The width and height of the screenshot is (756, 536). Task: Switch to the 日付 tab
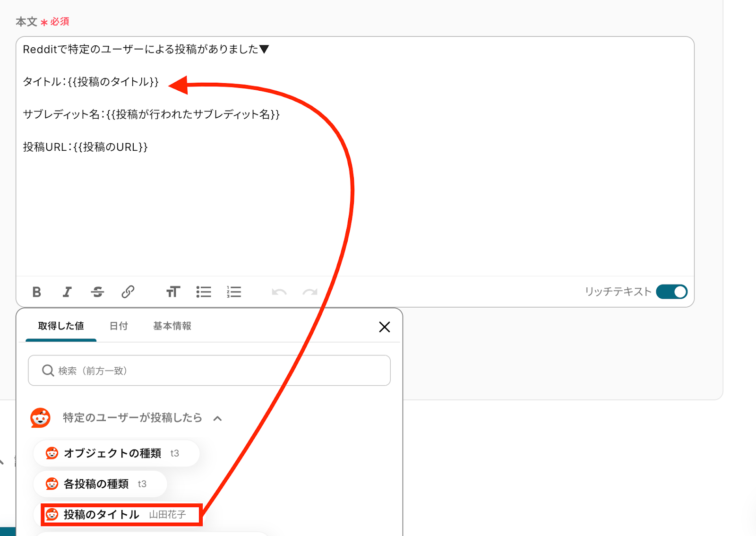pyautogui.click(x=119, y=326)
